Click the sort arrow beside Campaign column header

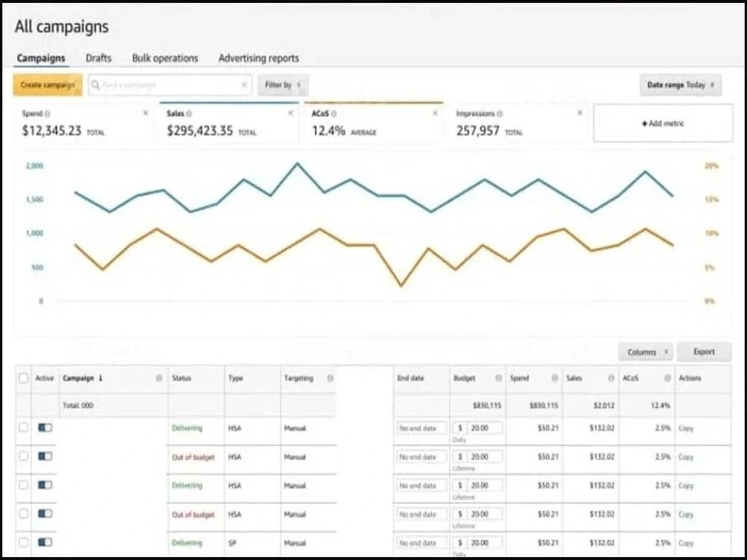[101, 378]
